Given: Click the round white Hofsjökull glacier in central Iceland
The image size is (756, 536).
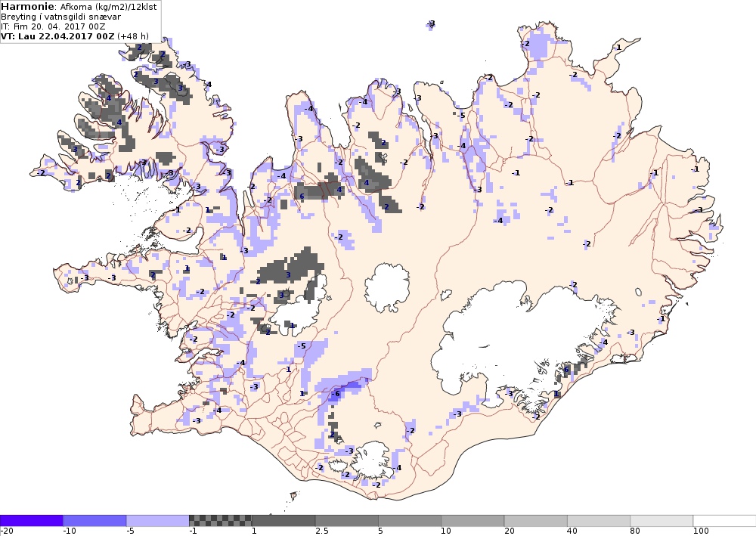Looking at the screenshot, I should point(387,288).
